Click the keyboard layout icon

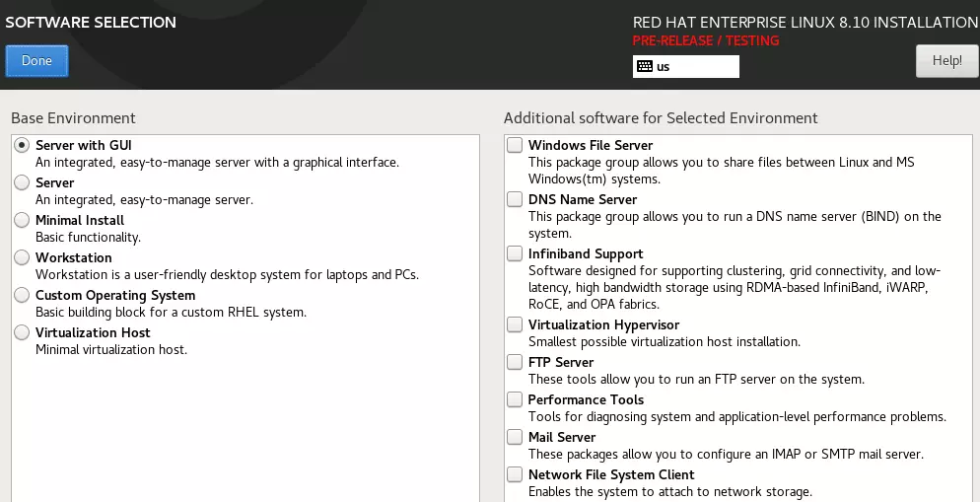click(645, 66)
